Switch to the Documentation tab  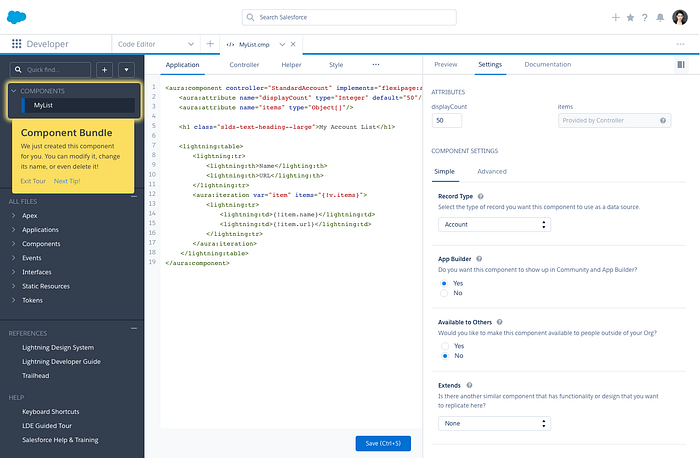click(547, 64)
